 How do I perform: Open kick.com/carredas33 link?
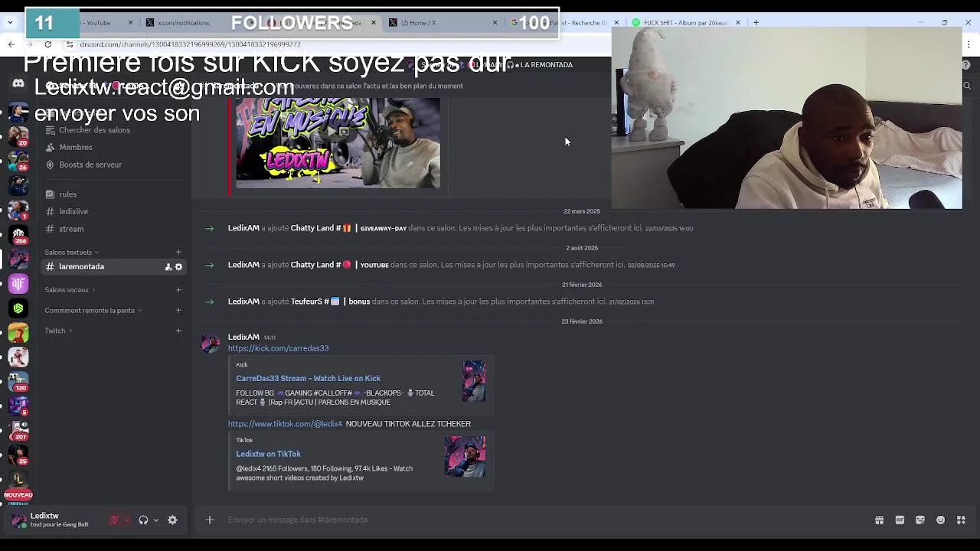278,349
